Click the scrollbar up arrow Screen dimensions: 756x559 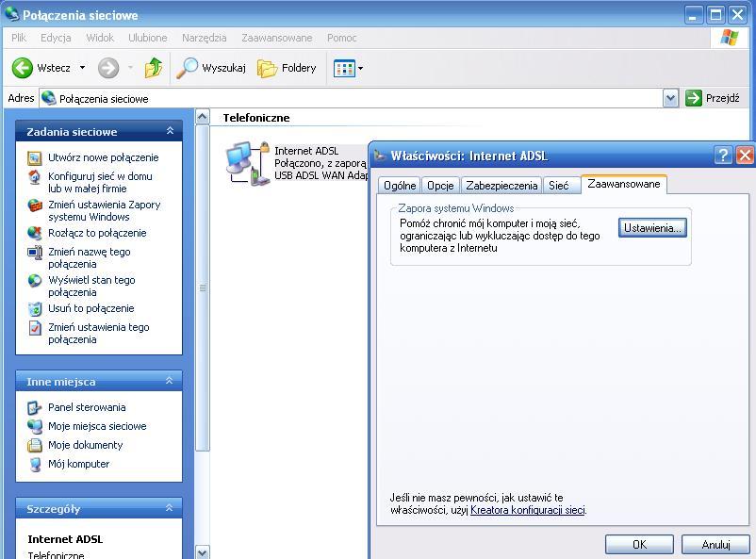click(203, 117)
